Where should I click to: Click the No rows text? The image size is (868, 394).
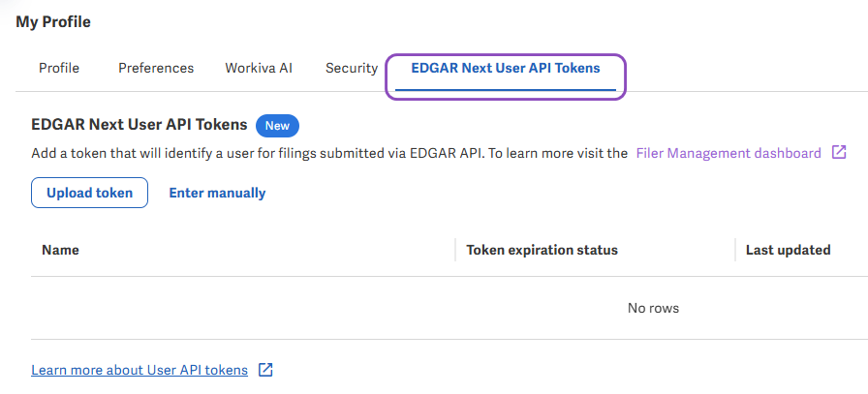653,308
